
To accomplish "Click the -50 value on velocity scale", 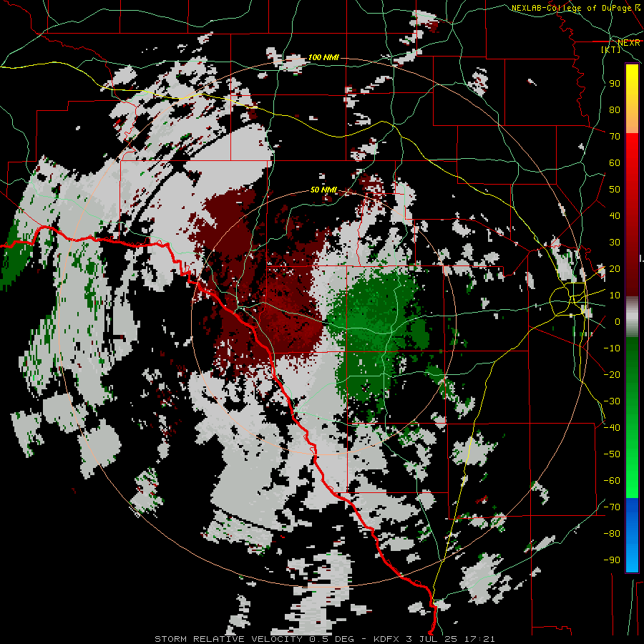I will (612, 454).
